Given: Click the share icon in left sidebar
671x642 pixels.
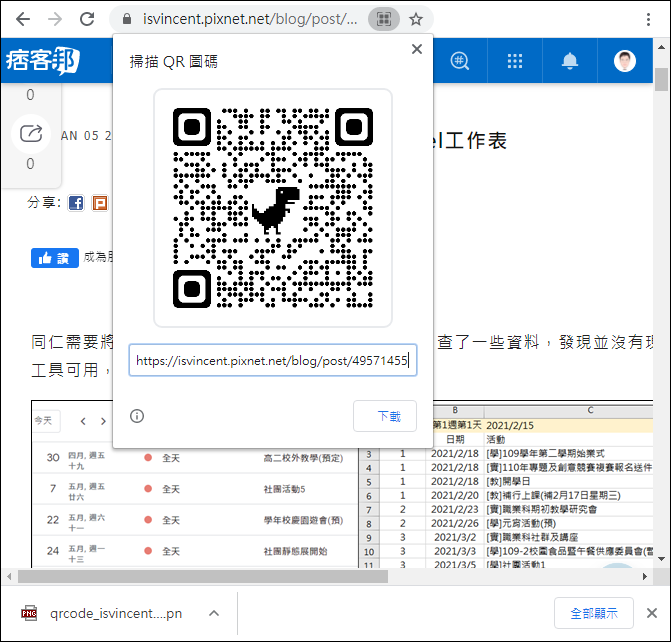Looking at the screenshot, I should click(x=31, y=134).
